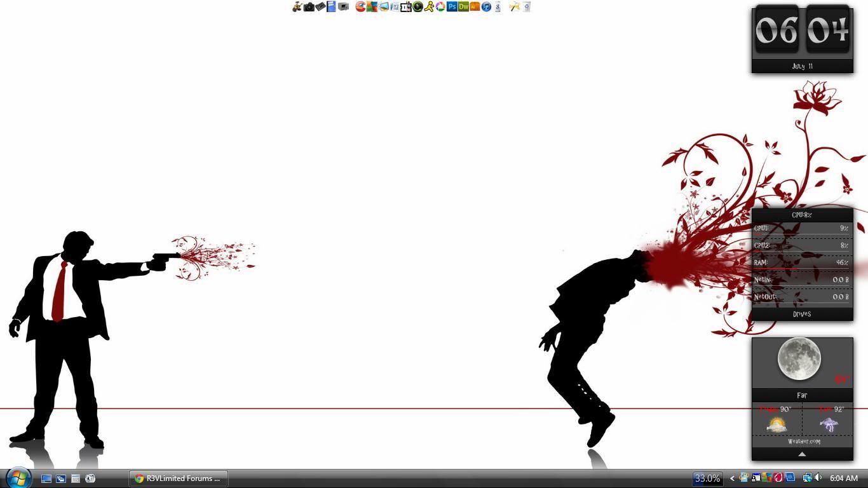Click the flip clock widget hours 06
Viewport: 868px width, 488px height.
776,30
